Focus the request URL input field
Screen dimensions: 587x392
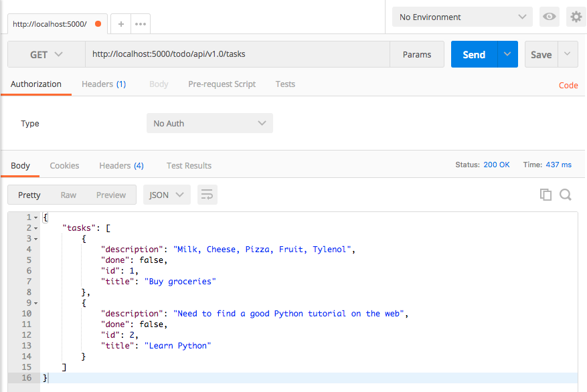(238, 54)
